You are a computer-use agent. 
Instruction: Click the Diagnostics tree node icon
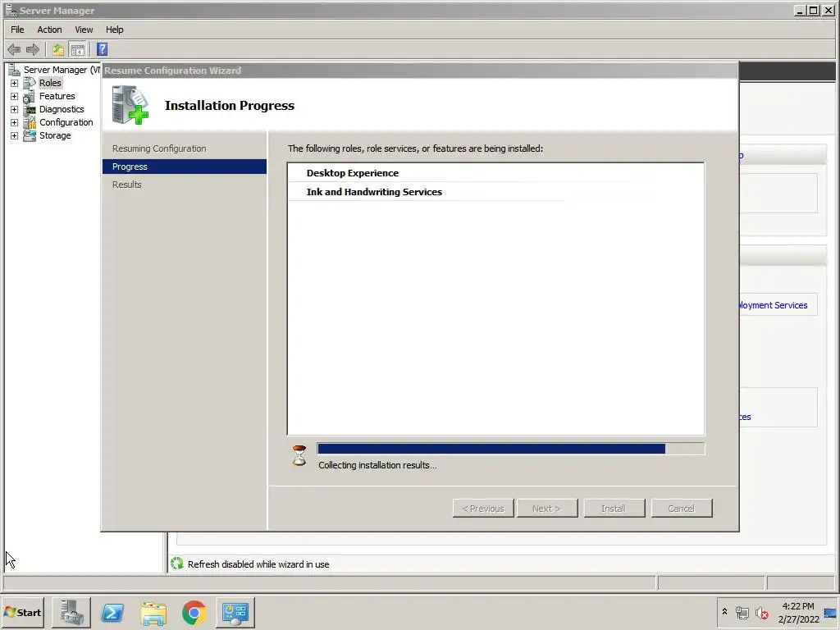point(30,109)
